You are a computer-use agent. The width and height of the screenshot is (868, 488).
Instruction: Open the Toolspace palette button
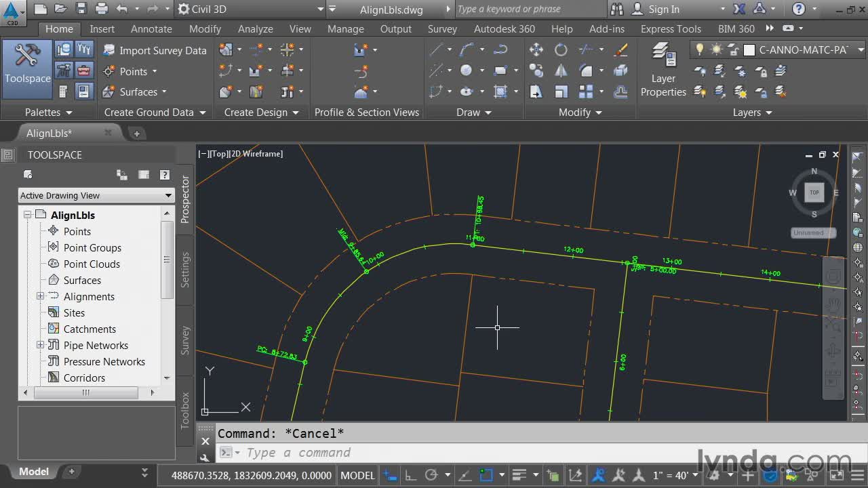click(27, 69)
